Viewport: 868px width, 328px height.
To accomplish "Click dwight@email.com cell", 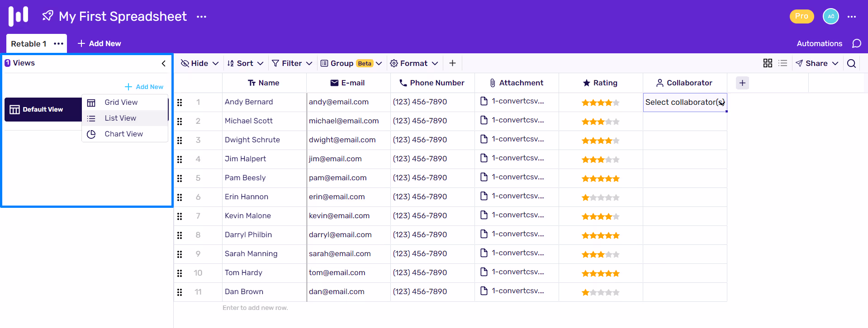I will point(348,140).
